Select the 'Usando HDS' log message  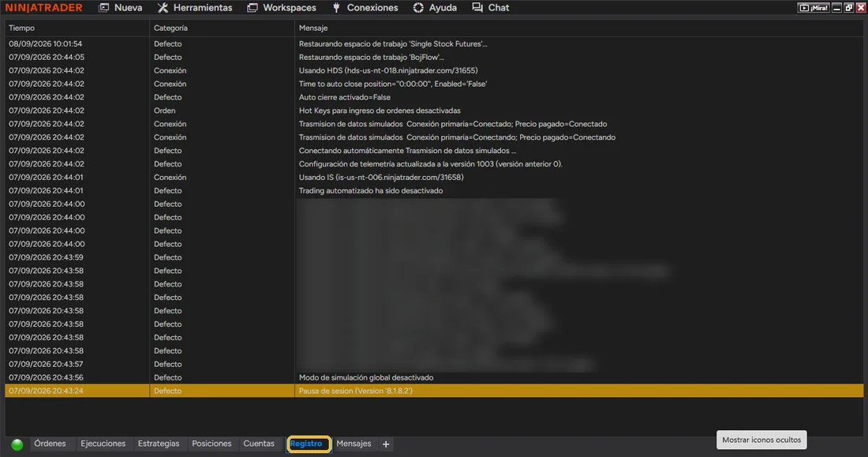(x=388, y=70)
